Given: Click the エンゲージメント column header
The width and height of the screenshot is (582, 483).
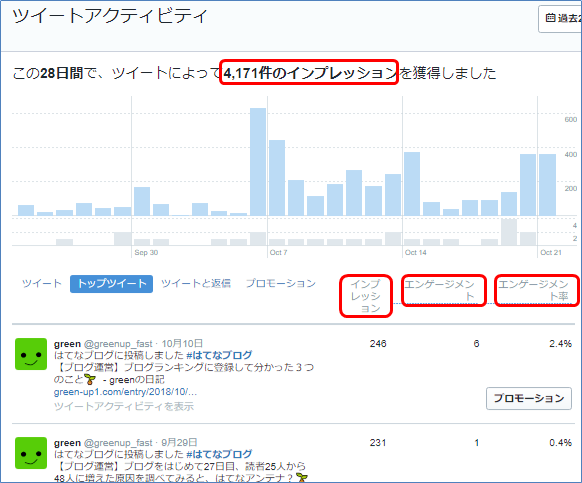Looking at the screenshot, I should tap(439, 290).
